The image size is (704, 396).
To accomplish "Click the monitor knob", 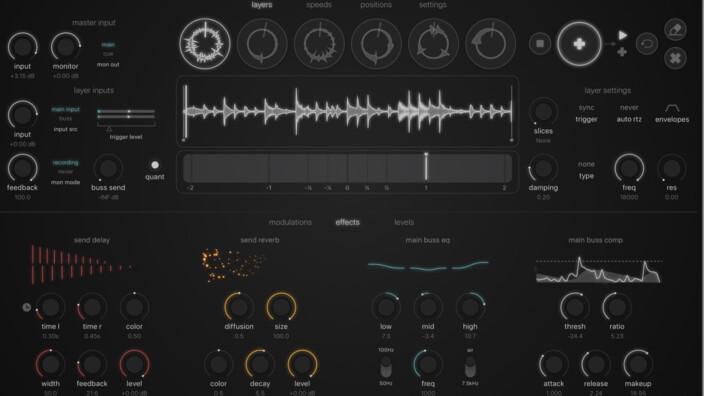I will coord(66,46).
